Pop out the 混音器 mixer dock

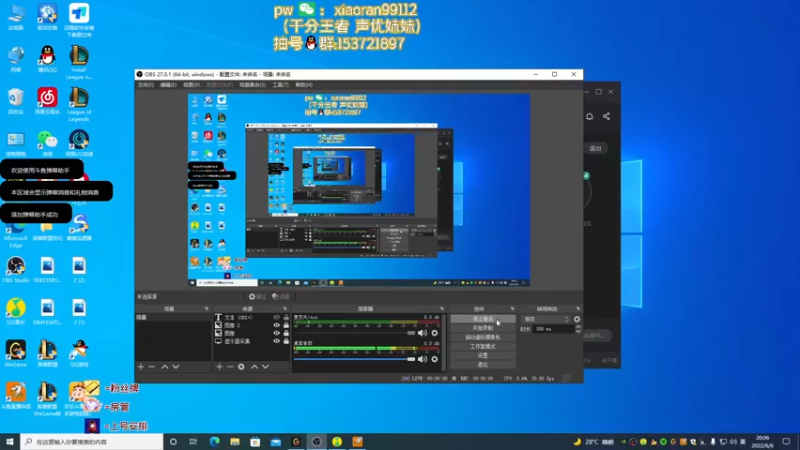[442, 309]
